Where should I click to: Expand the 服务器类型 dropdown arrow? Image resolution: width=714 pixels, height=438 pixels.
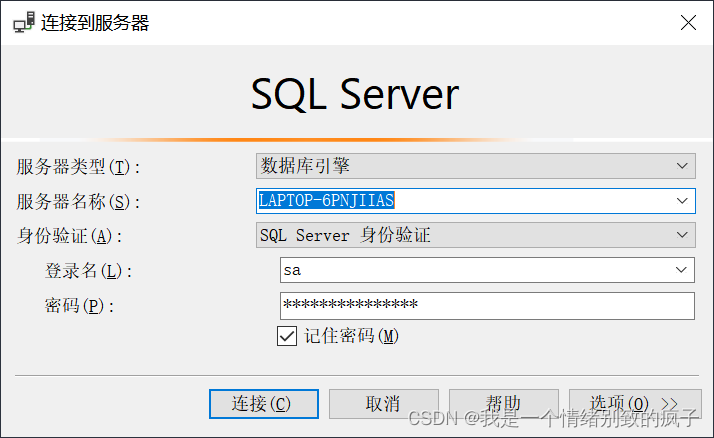tap(682, 165)
